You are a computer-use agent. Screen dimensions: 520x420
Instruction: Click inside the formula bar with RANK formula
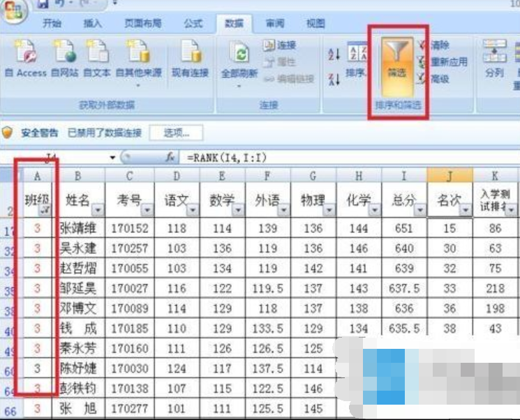[x=314, y=158]
